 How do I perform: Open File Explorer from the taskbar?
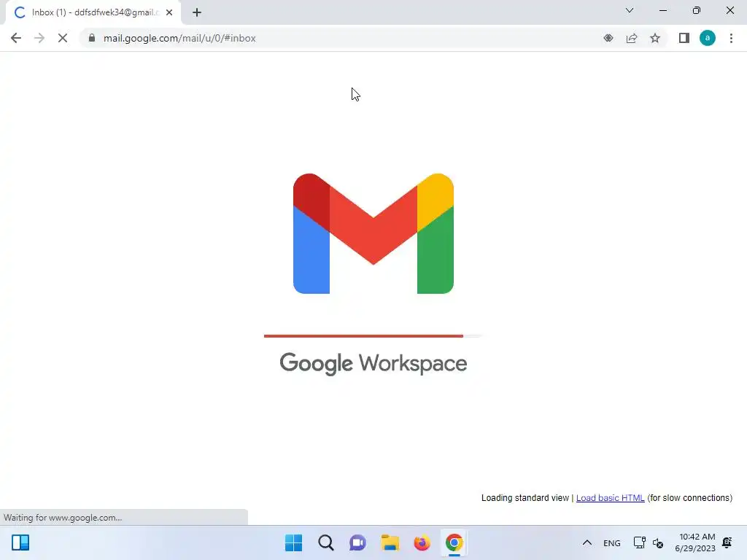390,542
